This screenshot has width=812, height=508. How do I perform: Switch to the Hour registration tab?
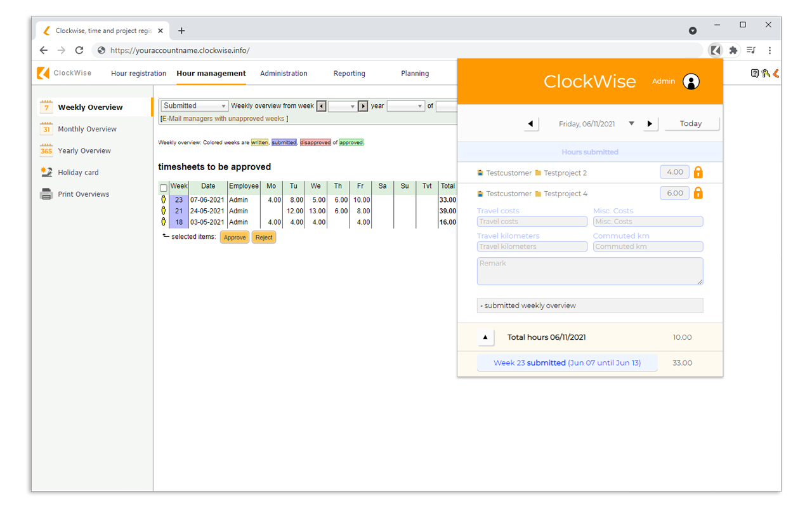(138, 73)
